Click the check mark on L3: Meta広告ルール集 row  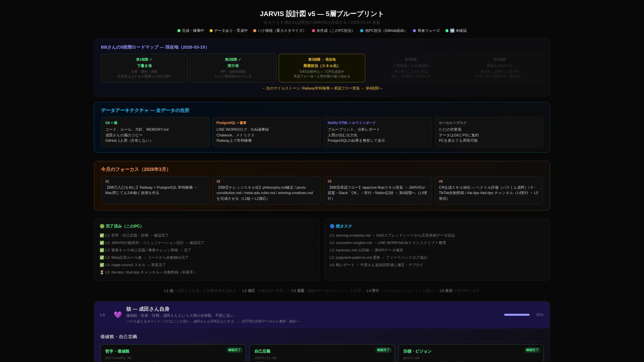pyautogui.click(x=102, y=258)
